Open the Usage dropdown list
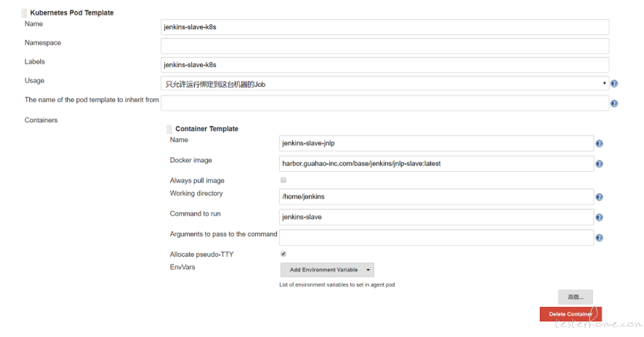Viewport: 644px width, 337px height. pos(384,84)
